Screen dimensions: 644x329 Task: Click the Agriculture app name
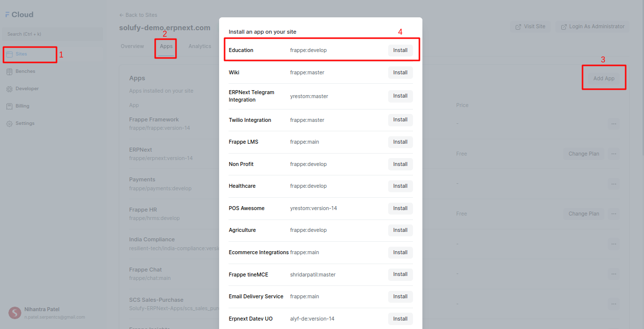pos(242,230)
